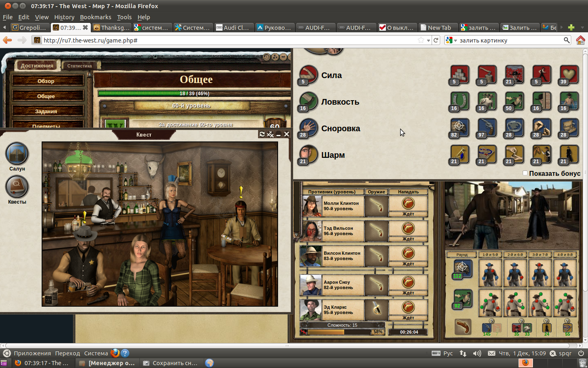Image resolution: width=588 pixels, height=368 pixels.
Task: Click the Ловкость mobility attribute icon
Action: [308, 102]
